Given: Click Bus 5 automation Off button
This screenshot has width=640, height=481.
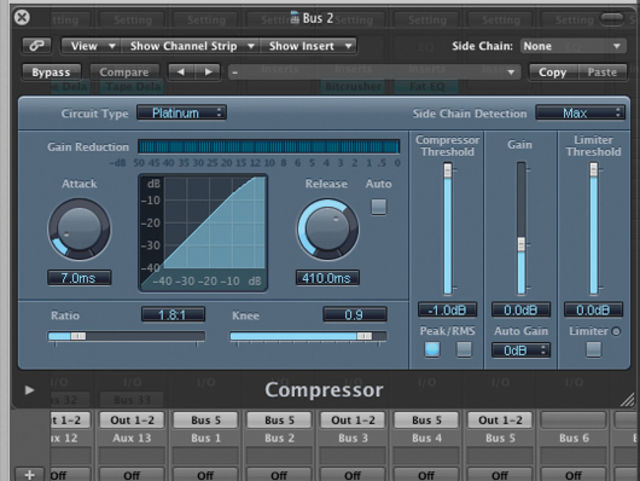Looking at the screenshot, I should [500, 475].
